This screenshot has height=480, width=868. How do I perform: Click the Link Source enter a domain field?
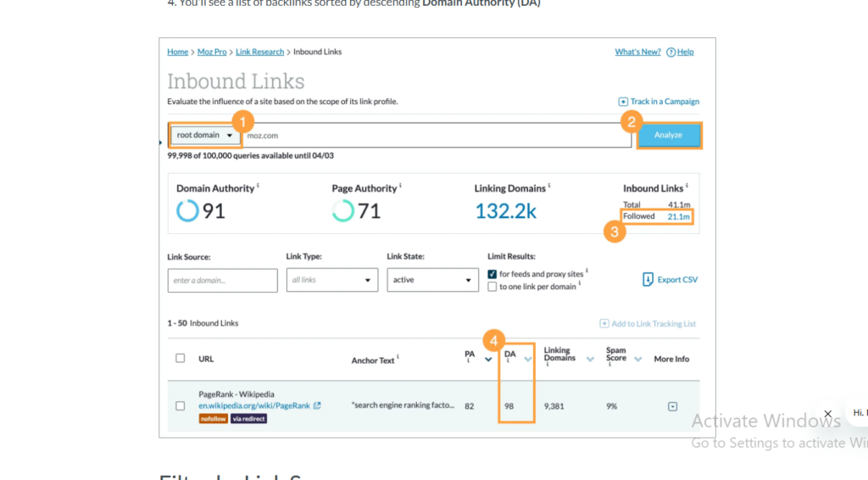pos(222,281)
